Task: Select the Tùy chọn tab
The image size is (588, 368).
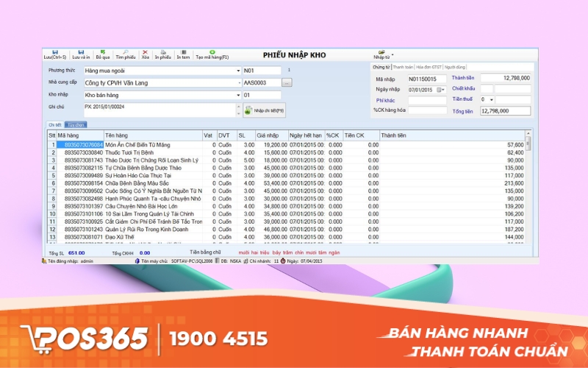Action: (x=76, y=124)
